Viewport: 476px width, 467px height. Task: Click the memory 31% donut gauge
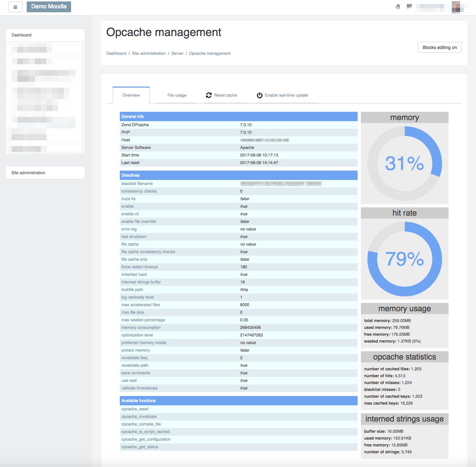tap(405, 163)
